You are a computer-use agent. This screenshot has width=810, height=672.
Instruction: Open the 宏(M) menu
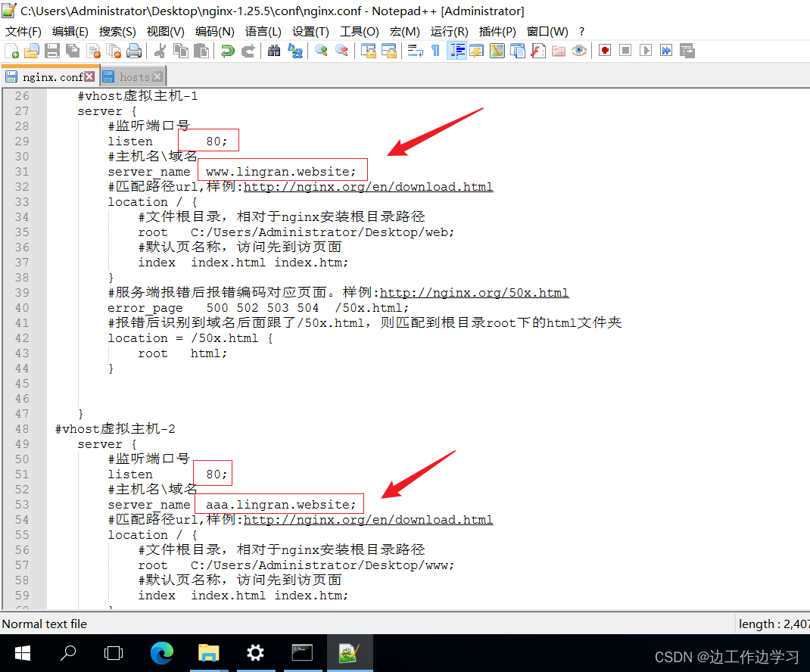[404, 32]
